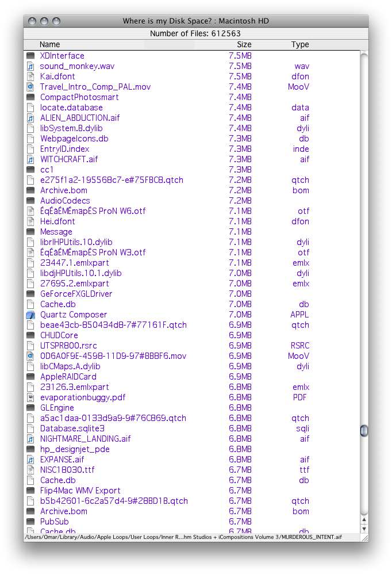Image resolution: width=392 pixels, height=574 pixels.
Task: Sort by the Size column header
Action: pos(244,45)
